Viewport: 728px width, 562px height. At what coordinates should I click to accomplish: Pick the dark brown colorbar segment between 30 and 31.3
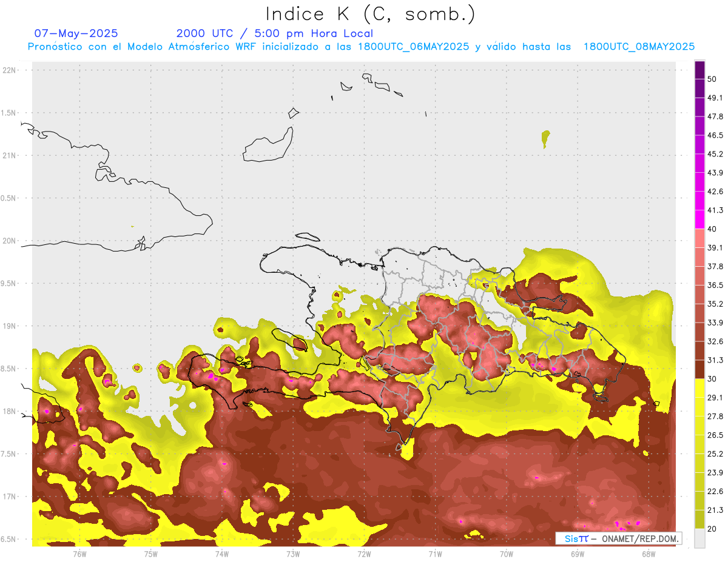point(699,370)
